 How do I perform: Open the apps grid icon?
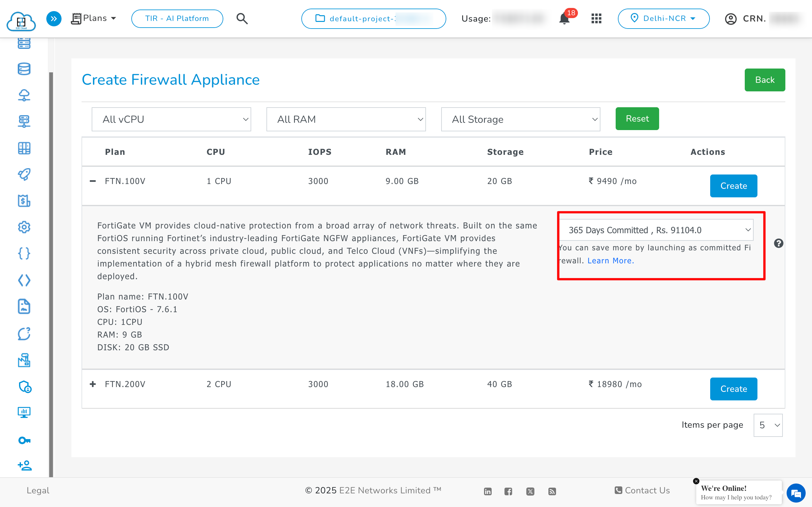(x=596, y=18)
